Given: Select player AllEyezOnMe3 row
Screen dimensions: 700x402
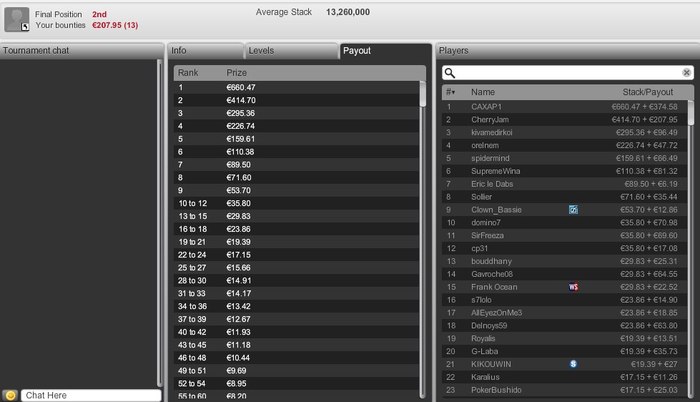Looking at the screenshot, I should (x=565, y=313).
